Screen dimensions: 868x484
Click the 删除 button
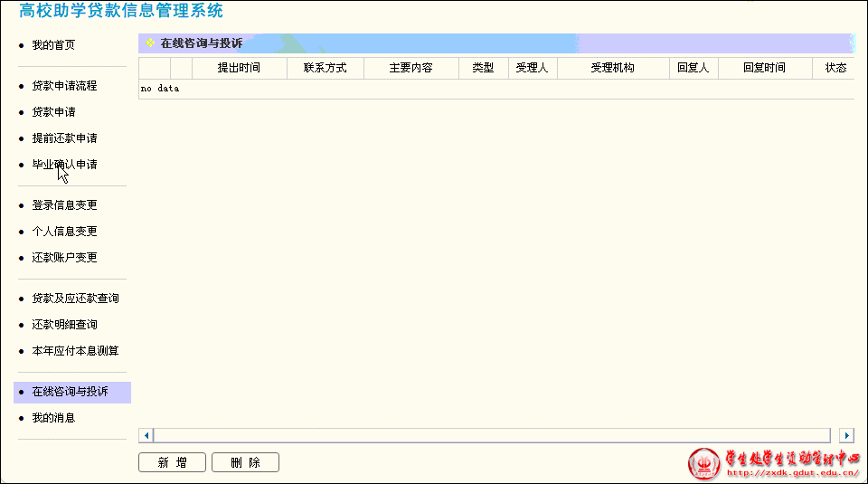click(245, 462)
